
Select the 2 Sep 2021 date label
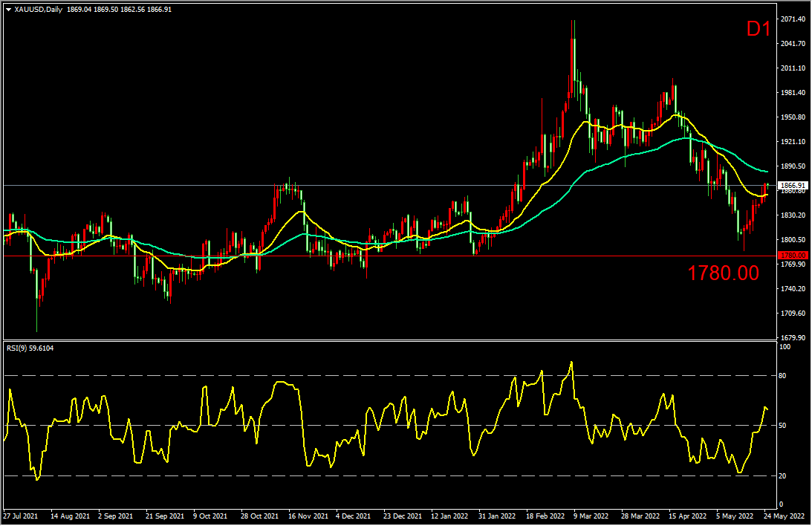click(115, 516)
